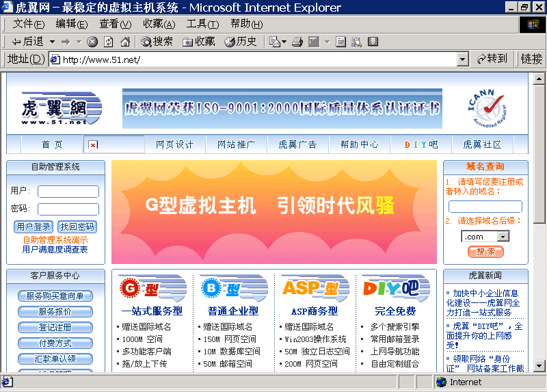This screenshot has width=547, height=392.
Task: Click the DIY吧 plan logo
Action: pyautogui.click(x=396, y=288)
